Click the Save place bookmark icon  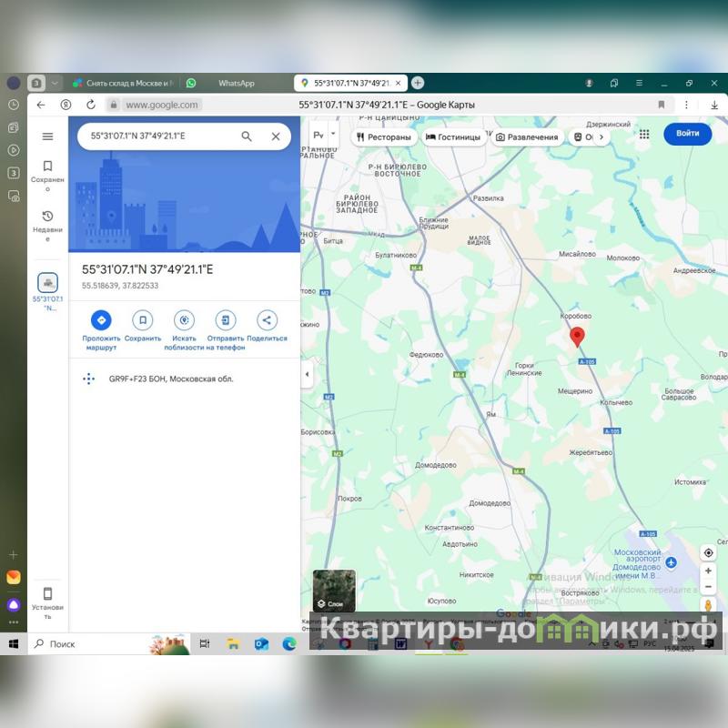pos(142,320)
